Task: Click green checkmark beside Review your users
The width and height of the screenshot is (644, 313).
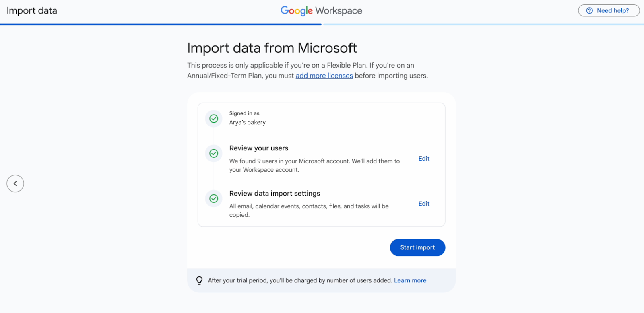Action: click(214, 153)
